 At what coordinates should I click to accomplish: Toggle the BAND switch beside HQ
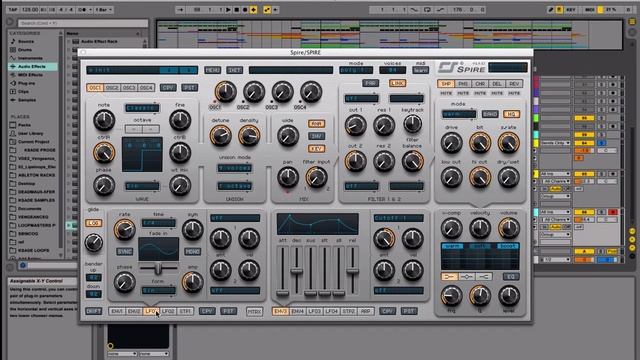490,114
